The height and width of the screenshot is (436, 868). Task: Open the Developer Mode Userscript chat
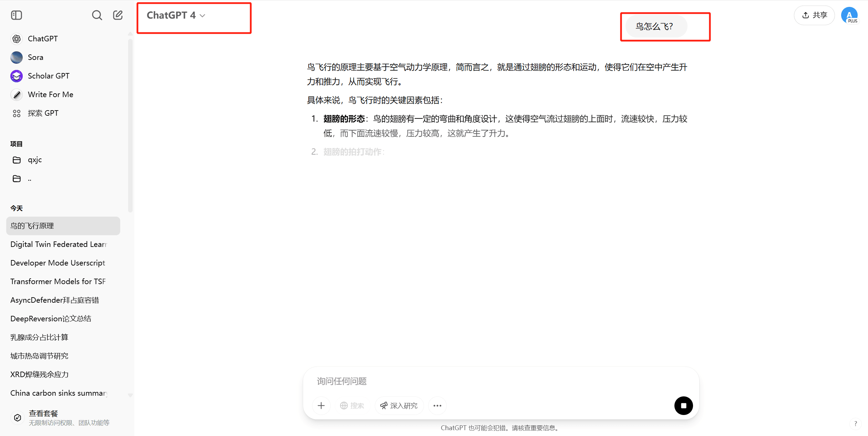pos(63,263)
